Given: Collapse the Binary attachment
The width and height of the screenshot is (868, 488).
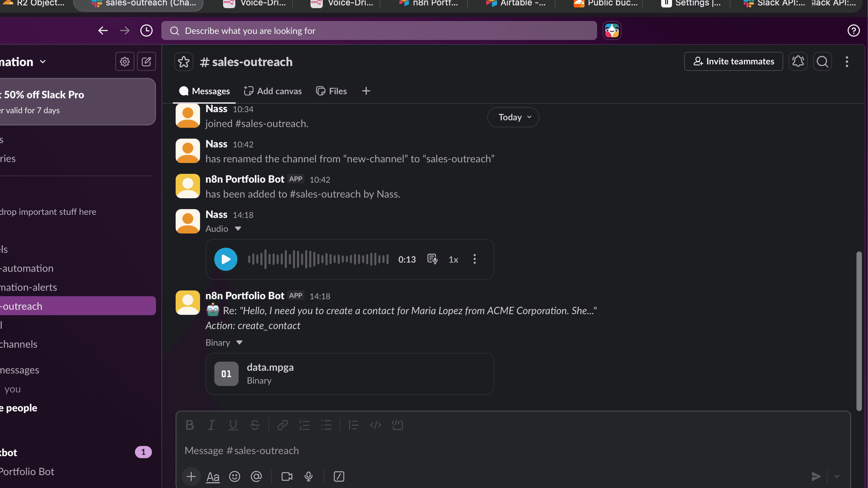Looking at the screenshot, I should (x=239, y=343).
